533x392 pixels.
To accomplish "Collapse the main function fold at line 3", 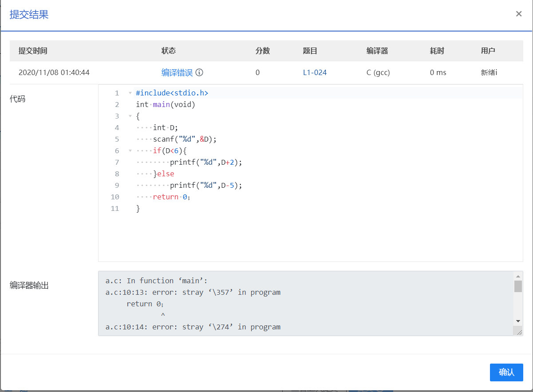I will pos(130,116).
